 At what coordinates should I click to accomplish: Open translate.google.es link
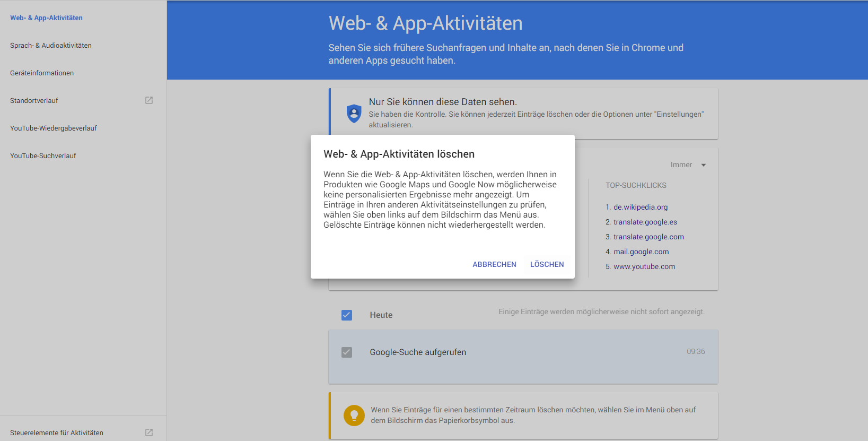tap(645, 222)
